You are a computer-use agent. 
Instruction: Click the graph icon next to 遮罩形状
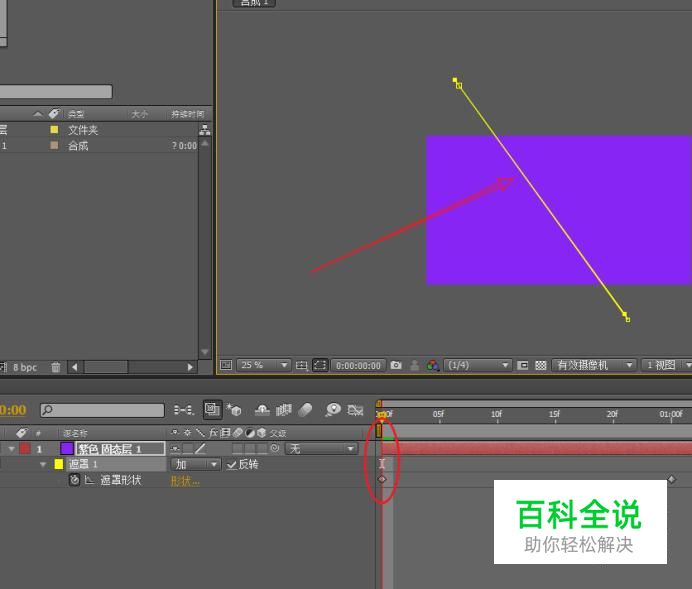(x=90, y=480)
